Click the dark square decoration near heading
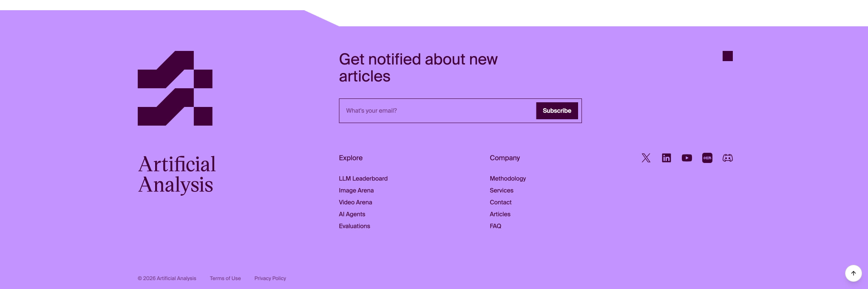Screen dimensions: 868x289 [x=727, y=56]
